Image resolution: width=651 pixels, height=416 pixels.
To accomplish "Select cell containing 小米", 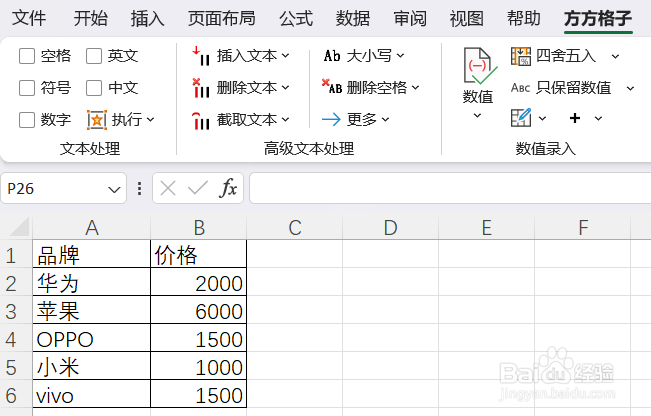I will tap(92, 367).
